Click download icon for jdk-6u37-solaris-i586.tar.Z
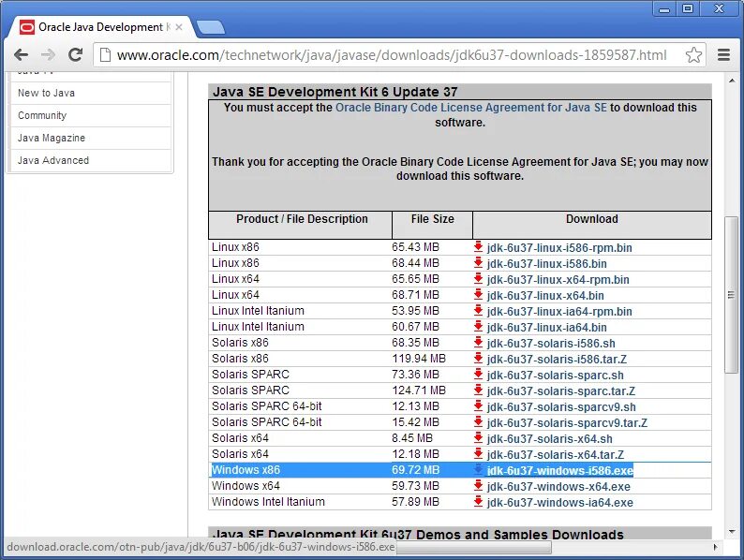The width and height of the screenshot is (744, 560). click(x=478, y=359)
